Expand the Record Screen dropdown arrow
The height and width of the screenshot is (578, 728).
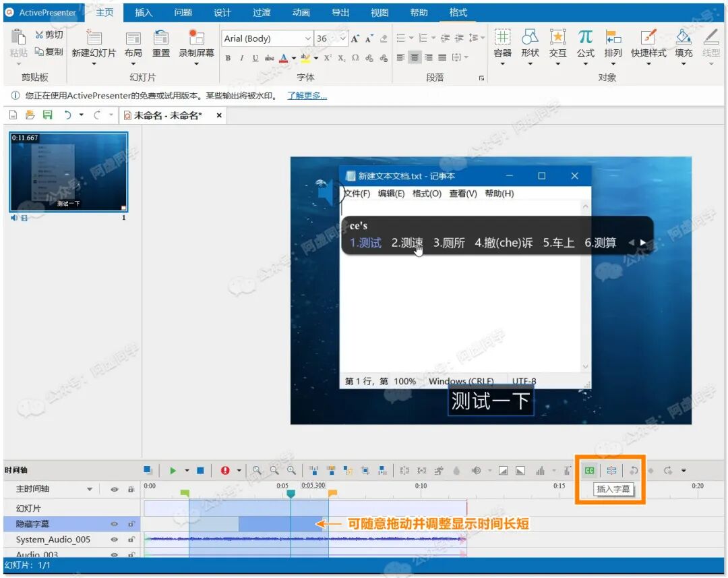click(196, 64)
